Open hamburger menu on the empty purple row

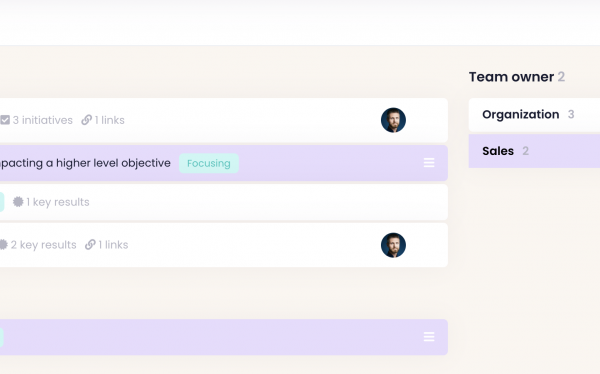pos(429,337)
